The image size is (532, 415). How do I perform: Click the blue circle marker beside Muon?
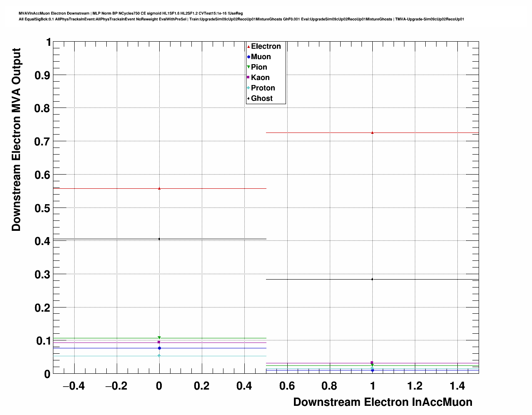point(248,57)
